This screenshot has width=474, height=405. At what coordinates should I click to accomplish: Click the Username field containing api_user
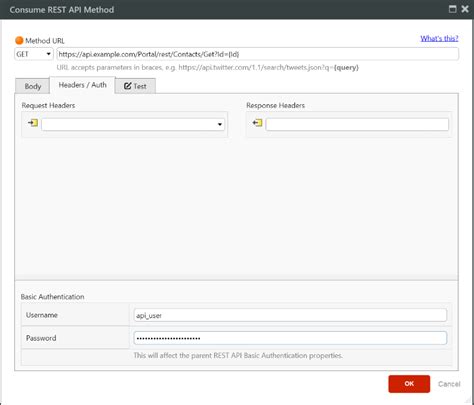point(290,315)
